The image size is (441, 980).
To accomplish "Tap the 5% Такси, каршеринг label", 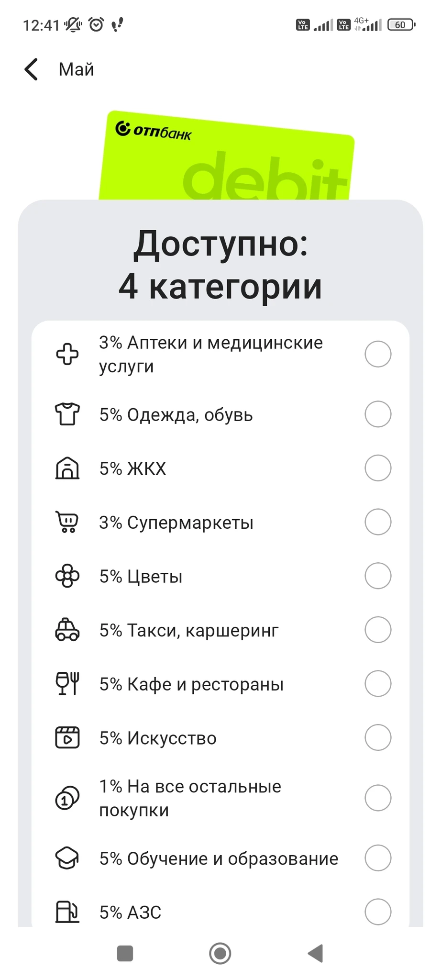I will [x=189, y=630].
